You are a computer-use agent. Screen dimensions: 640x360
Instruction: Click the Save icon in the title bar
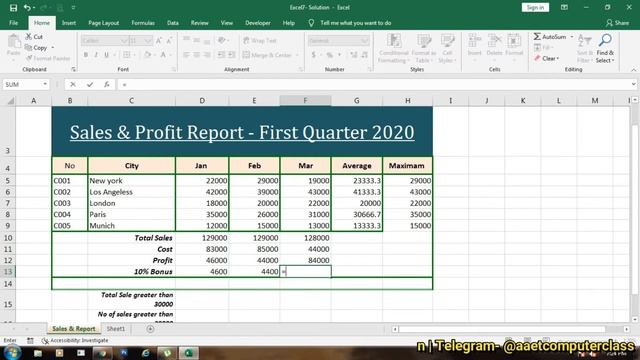click(x=13, y=7)
